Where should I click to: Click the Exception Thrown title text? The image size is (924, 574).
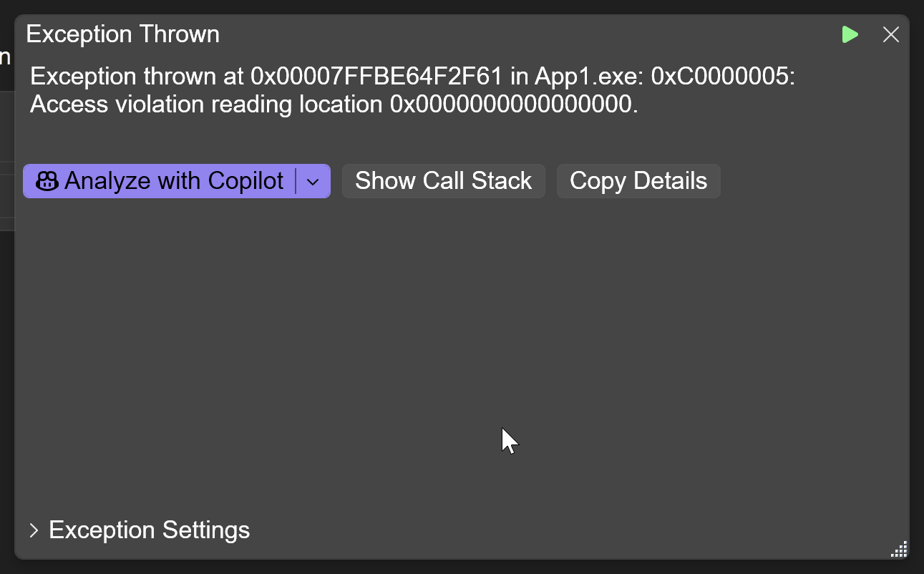click(122, 34)
